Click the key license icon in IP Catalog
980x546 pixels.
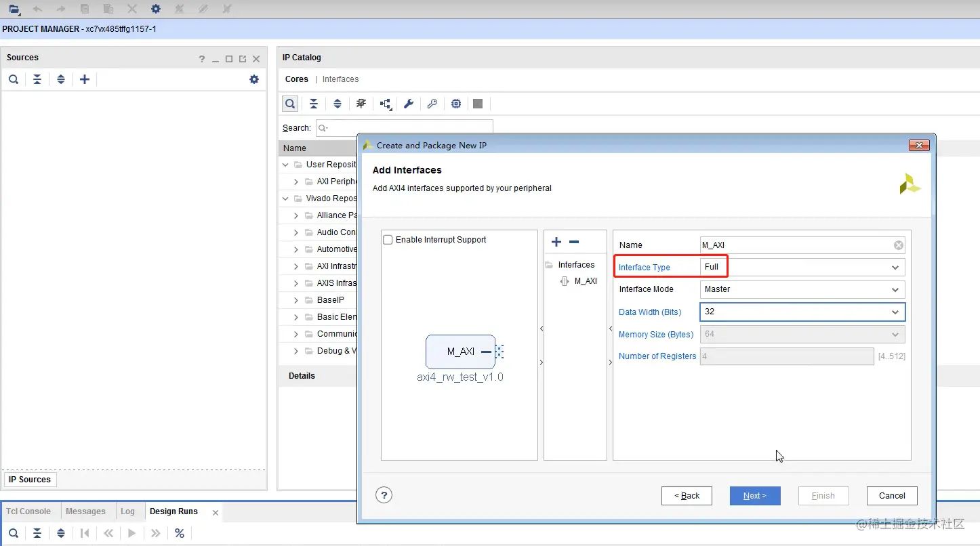432,104
